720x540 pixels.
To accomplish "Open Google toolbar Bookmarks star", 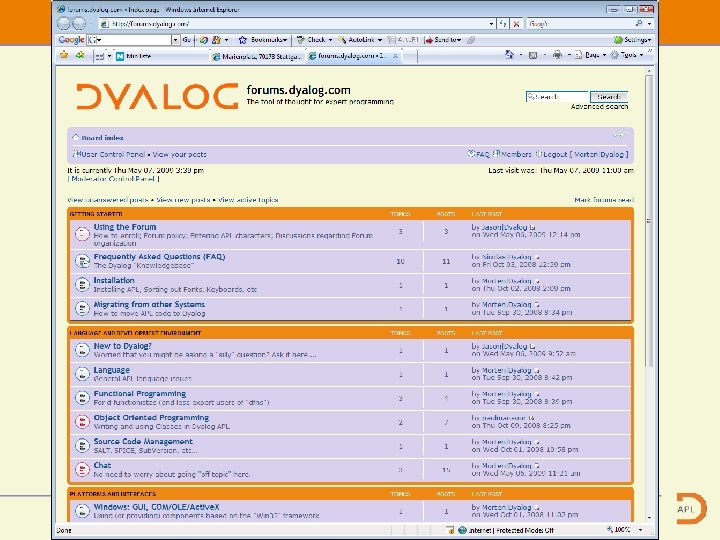I will click(242, 40).
